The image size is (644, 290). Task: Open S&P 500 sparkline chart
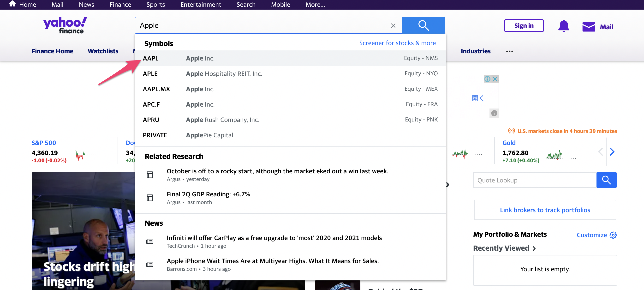pos(90,155)
